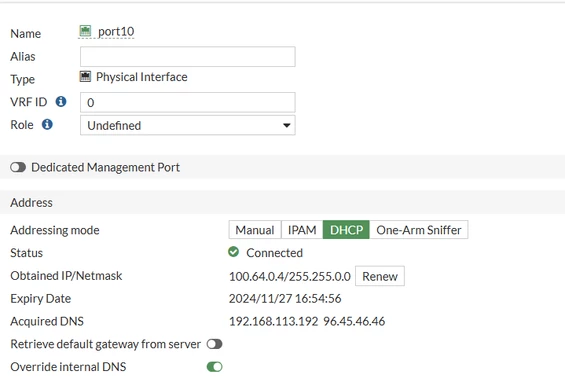Click the Alias input field
This screenshot has width=565, height=390.
[x=188, y=57]
